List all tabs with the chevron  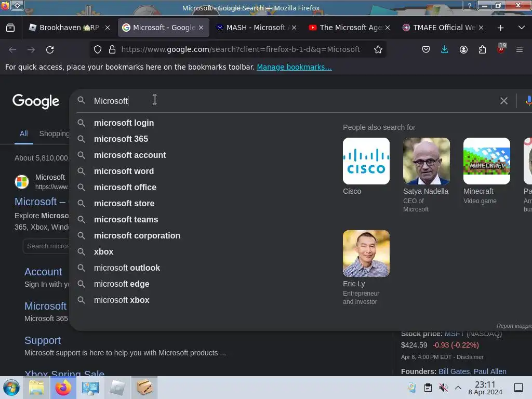tap(522, 28)
